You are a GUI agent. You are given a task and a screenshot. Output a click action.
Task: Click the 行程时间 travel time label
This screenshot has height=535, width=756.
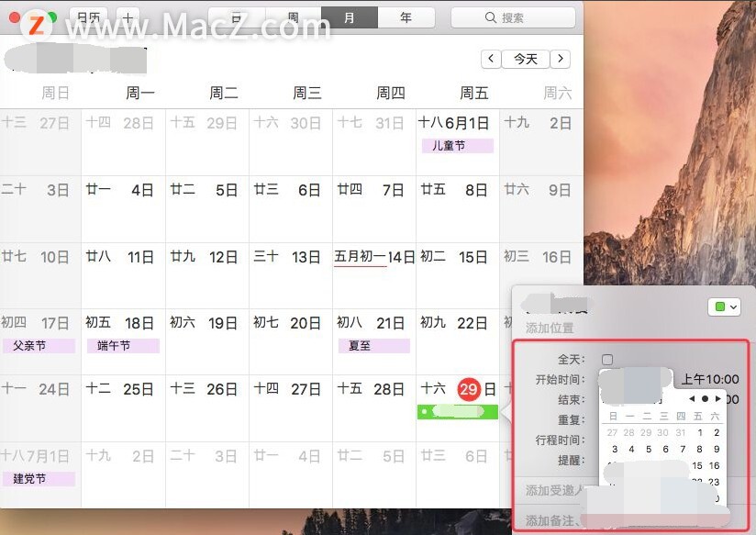561,440
